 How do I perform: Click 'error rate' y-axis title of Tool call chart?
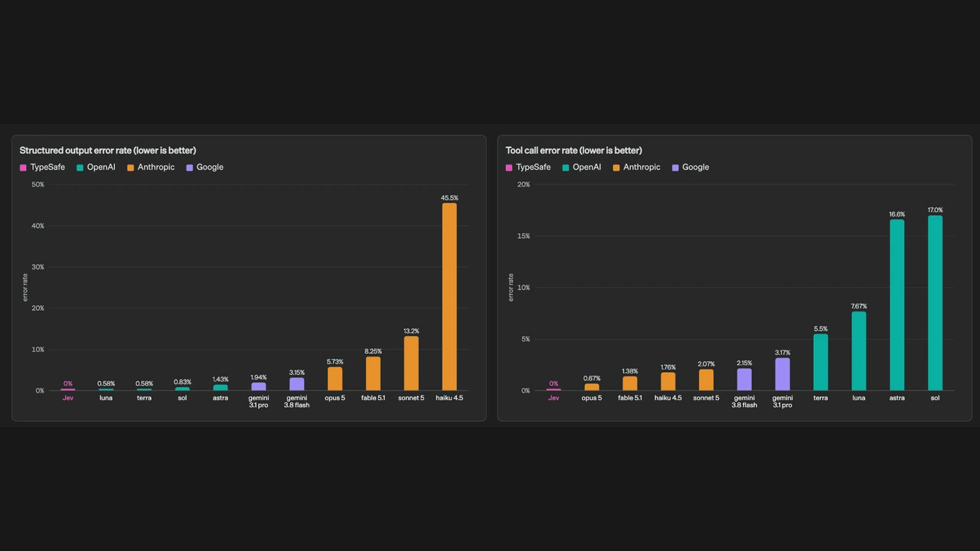[511, 287]
